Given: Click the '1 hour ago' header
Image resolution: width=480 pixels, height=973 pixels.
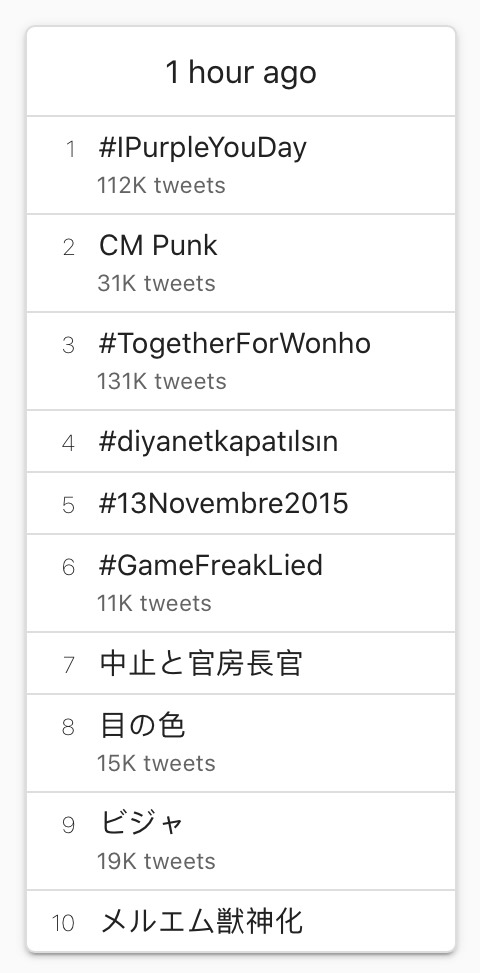Looking at the screenshot, I should (x=241, y=72).
